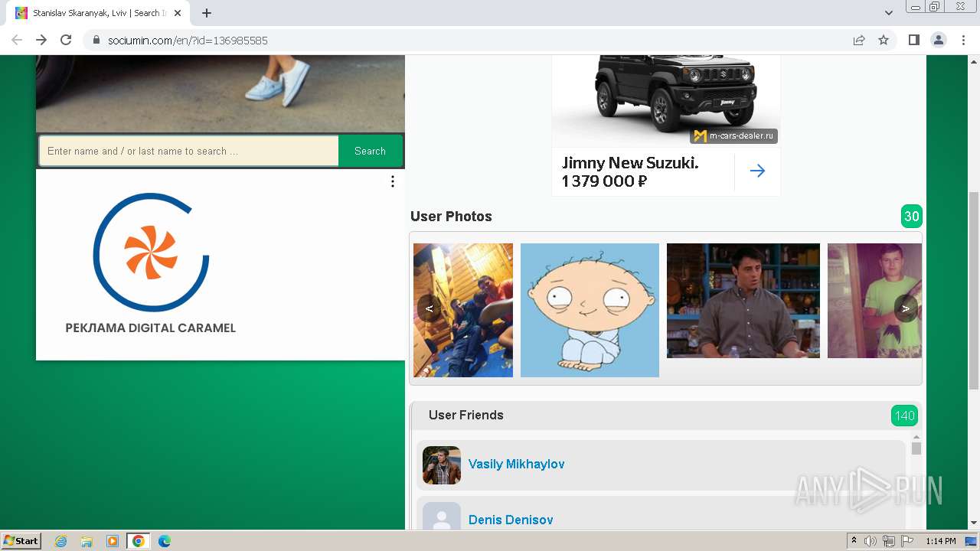Viewport: 980px width, 551px height.
Task: Click the green Search button
Action: [x=370, y=151]
